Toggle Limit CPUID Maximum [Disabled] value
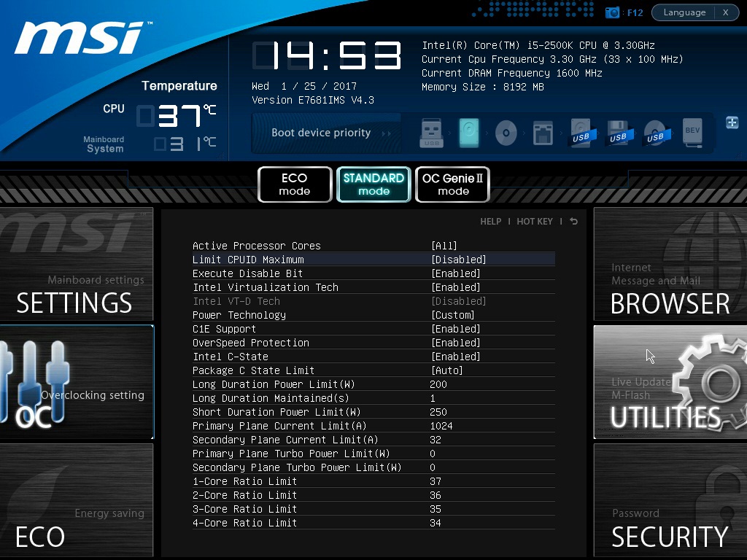Viewport: 747px width, 560px height. [458, 260]
